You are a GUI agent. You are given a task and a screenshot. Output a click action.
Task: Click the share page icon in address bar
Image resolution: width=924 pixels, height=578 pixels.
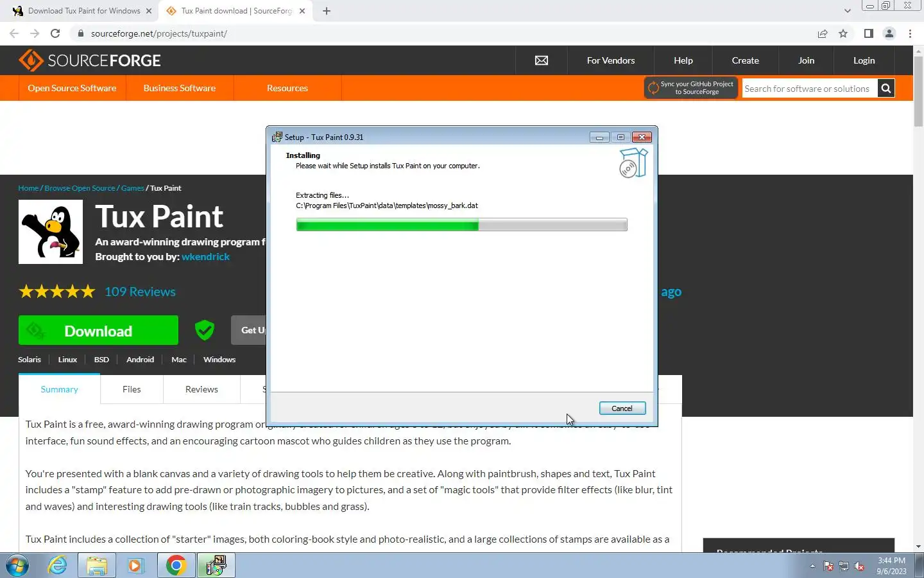[823, 33]
